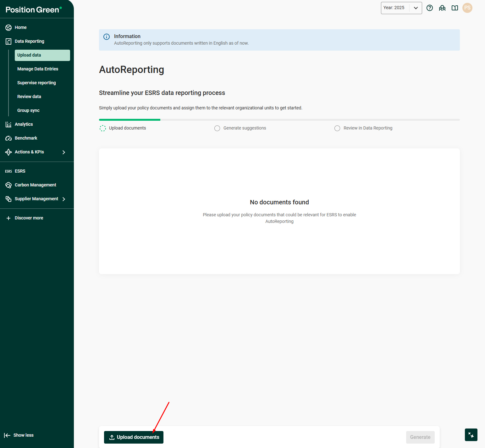Viewport: 485px width, 448px height.
Task: Click the Data Reporting menu label
Action: pos(30,41)
